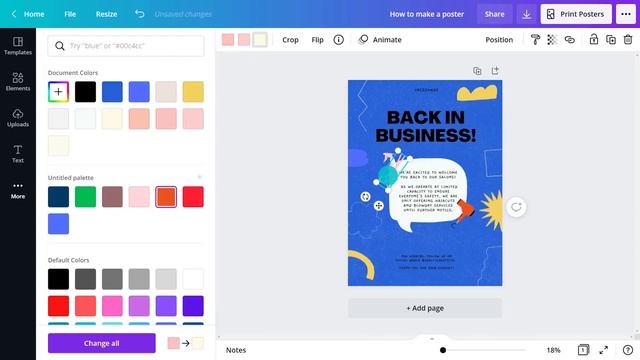This screenshot has width=640, height=360.
Task: Click the Change all button
Action: 102,343
